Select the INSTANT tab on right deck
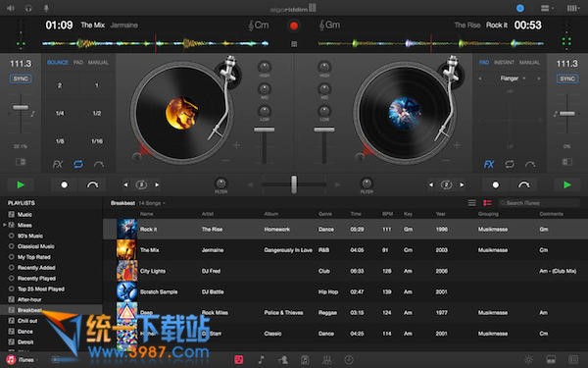The width and height of the screenshot is (588, 368). point(504,63)
